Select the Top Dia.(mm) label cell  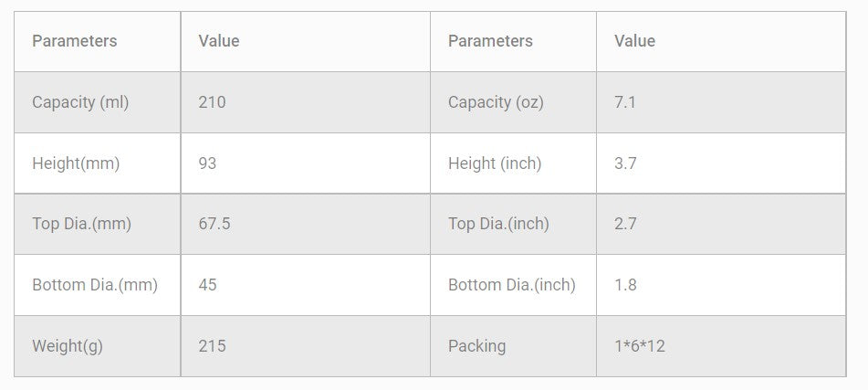pyautogui.click(x=81, y=224)
